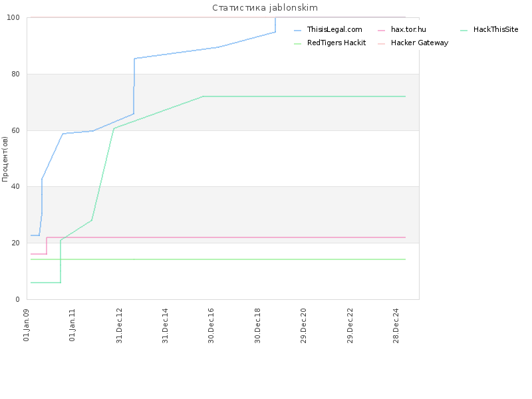Click the hax.tor.hu pink legend marker

381,31
